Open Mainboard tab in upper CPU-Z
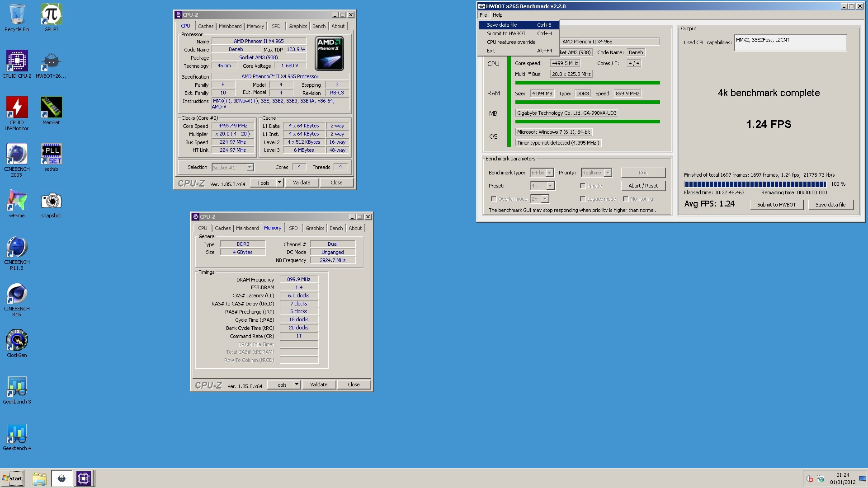This screenshot has height=488, width=868. click(x=230, y=26)
